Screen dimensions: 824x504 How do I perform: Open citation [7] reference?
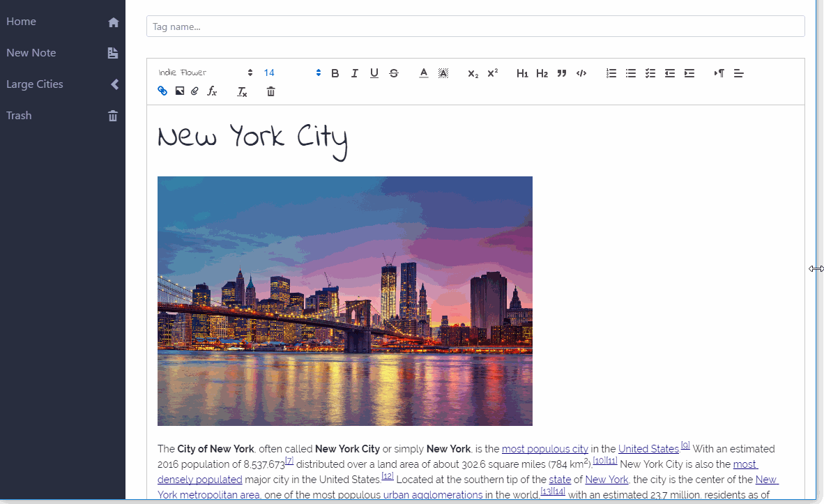289,461
